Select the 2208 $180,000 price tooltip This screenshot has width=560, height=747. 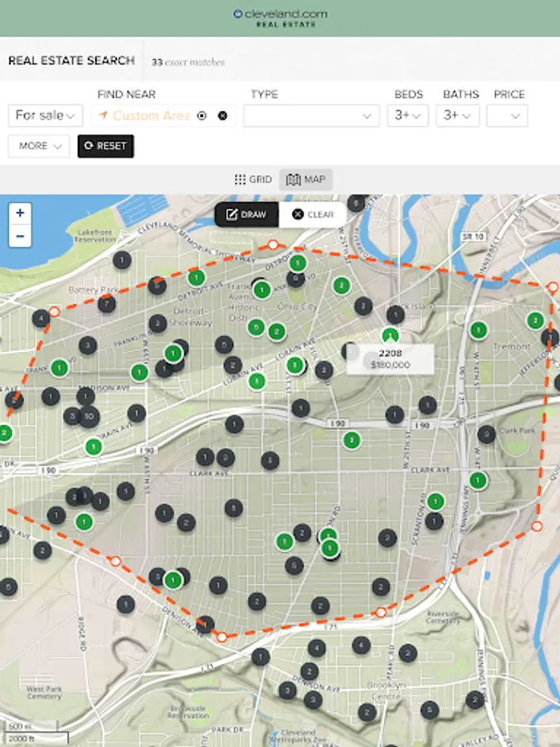(390, 359)
